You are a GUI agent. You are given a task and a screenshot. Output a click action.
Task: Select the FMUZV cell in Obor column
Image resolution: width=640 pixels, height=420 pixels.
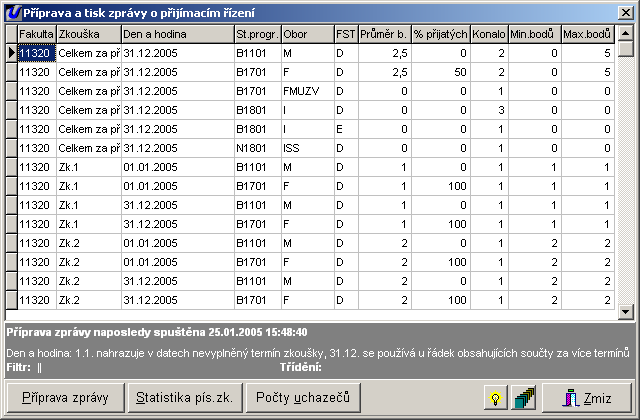[306, 91]
